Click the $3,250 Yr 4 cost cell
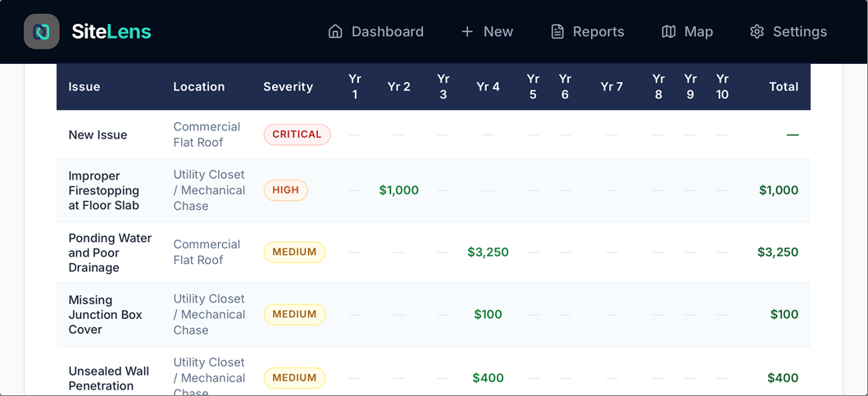868x396 pixels. pos(488,253)
